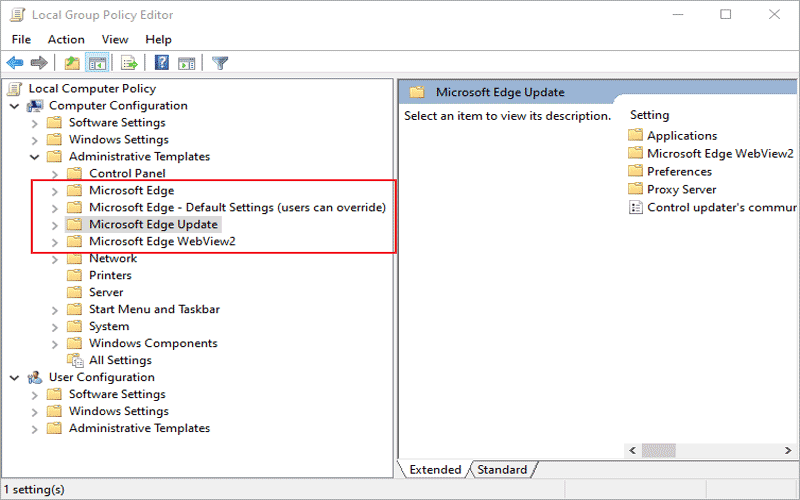Click the Back arrow toolbar icon
The height and width of the screenshot is (500, 800).
(15, 63)
